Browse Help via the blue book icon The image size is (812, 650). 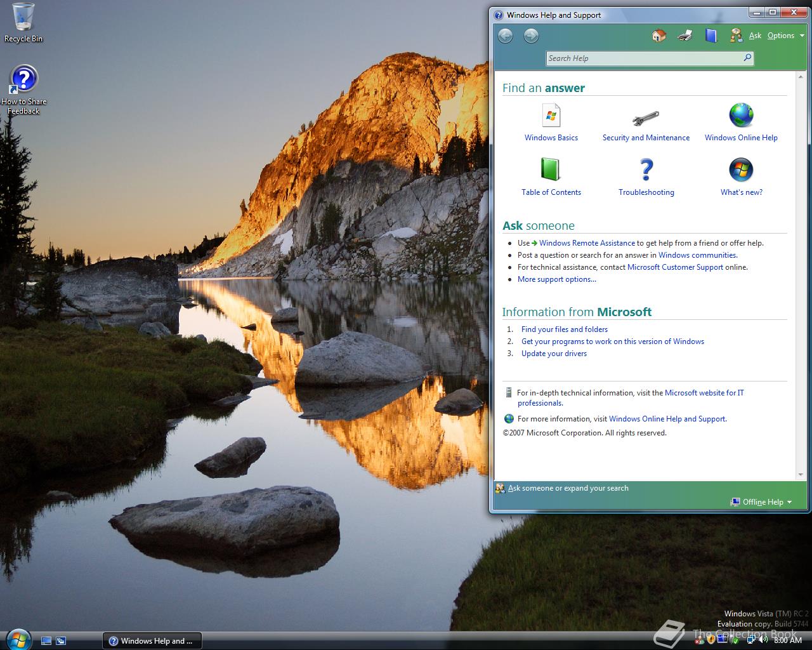[711, 36]
